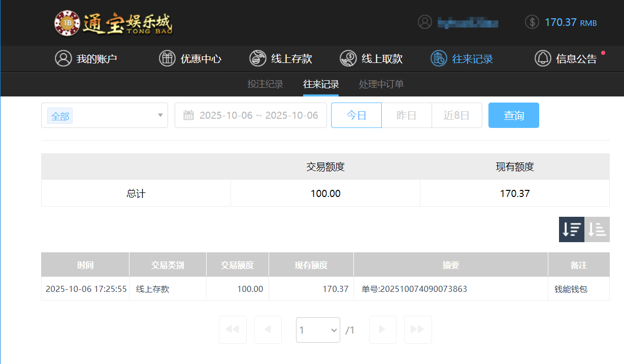Screen dimensions: 624x364
Task: Click the user avatar icon
Action: (425, 22)
